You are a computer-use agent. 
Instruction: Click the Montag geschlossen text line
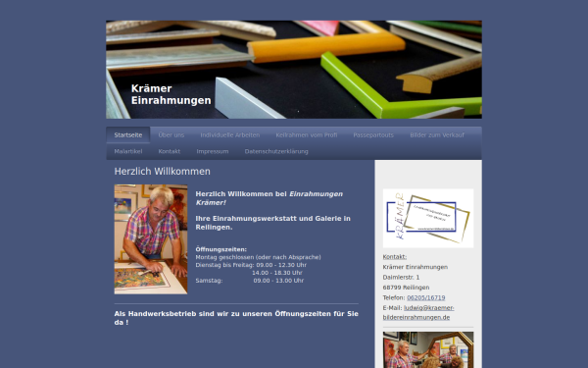[x=258, y=257]
